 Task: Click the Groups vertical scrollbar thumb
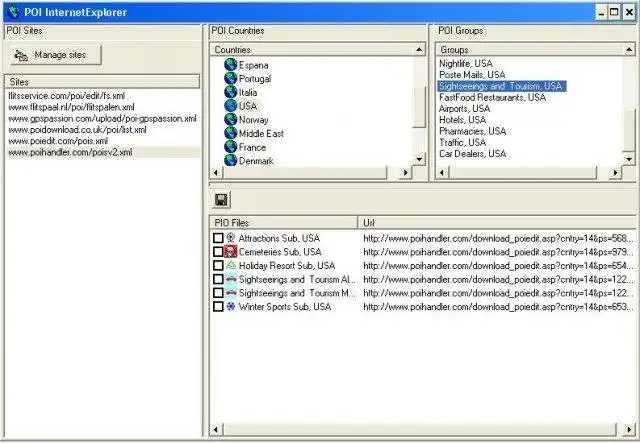click(629, 131)
